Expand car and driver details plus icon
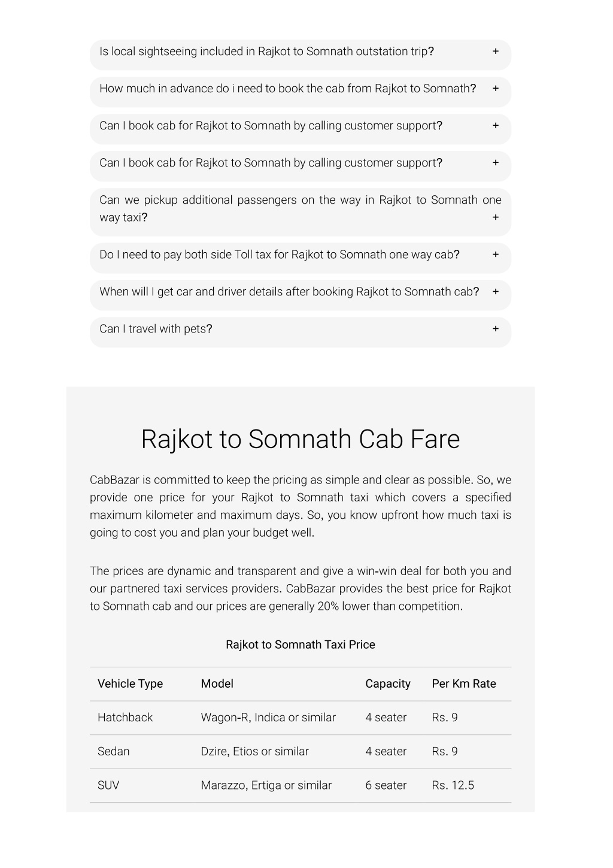 point(495,292)
